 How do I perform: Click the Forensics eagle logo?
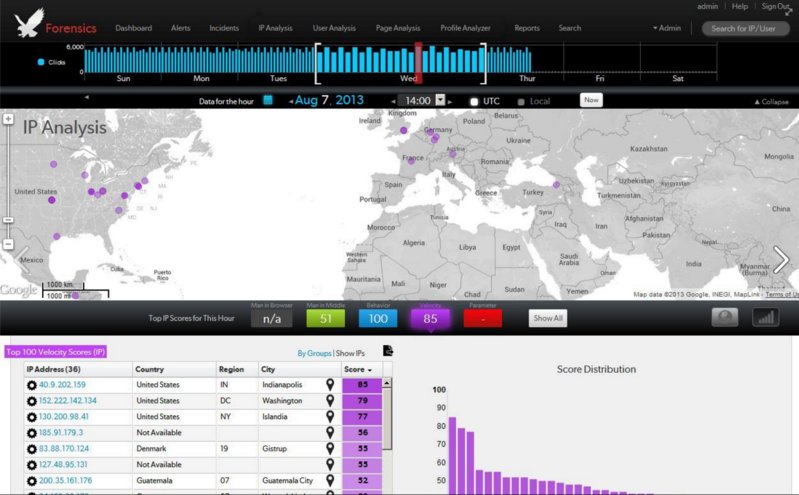click(29, 23)
